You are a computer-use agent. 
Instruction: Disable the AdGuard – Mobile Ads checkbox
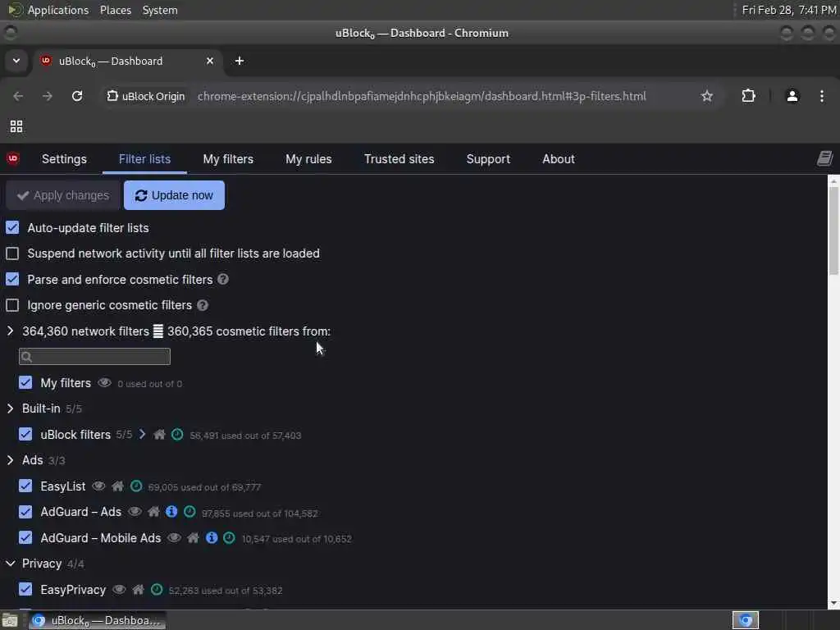[25, 537]
